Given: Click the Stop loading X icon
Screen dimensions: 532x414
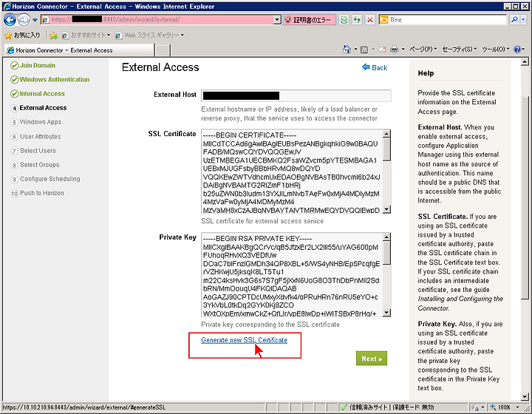Looking at the screenshot, I should click(370, 20).
